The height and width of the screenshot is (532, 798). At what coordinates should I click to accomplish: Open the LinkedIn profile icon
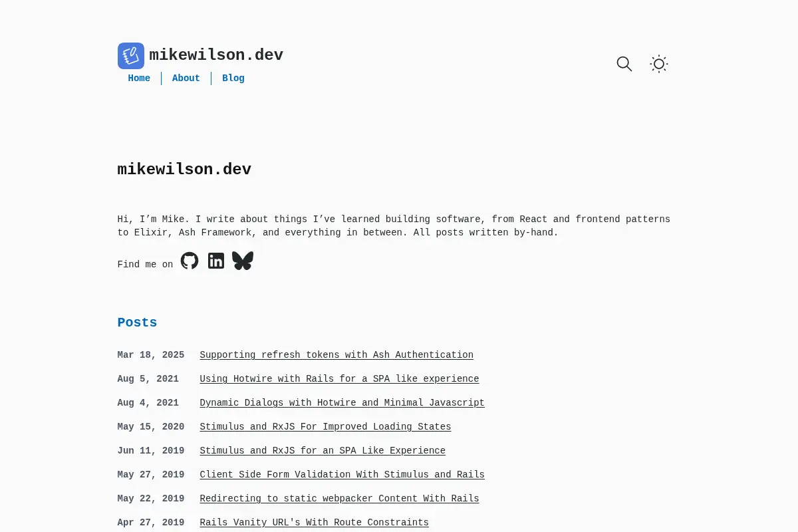coord(216,261)
